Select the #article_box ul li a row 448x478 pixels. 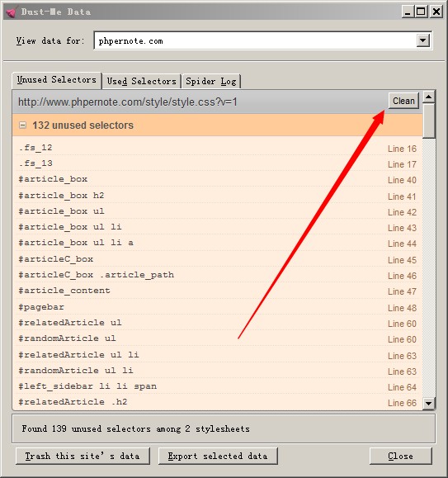pyautogui.click(x=218, y=243)
